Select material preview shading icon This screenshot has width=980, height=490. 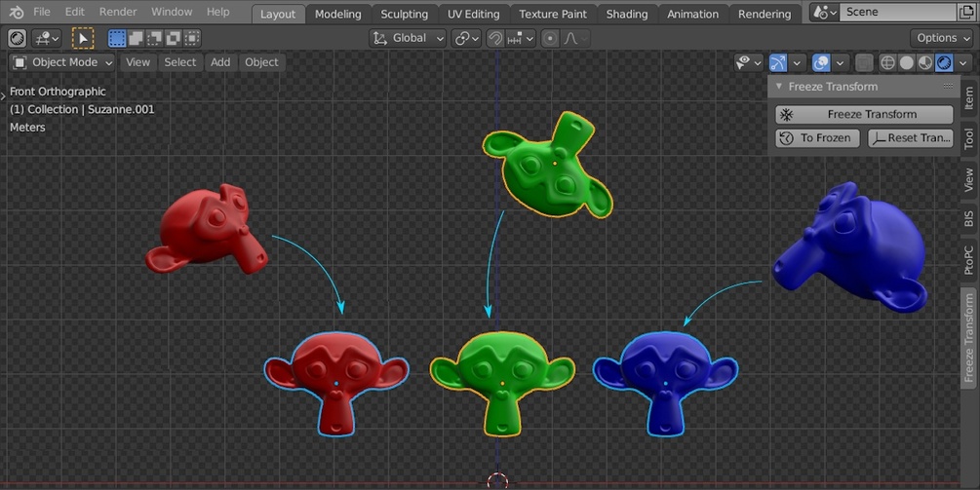coord(925,62)
